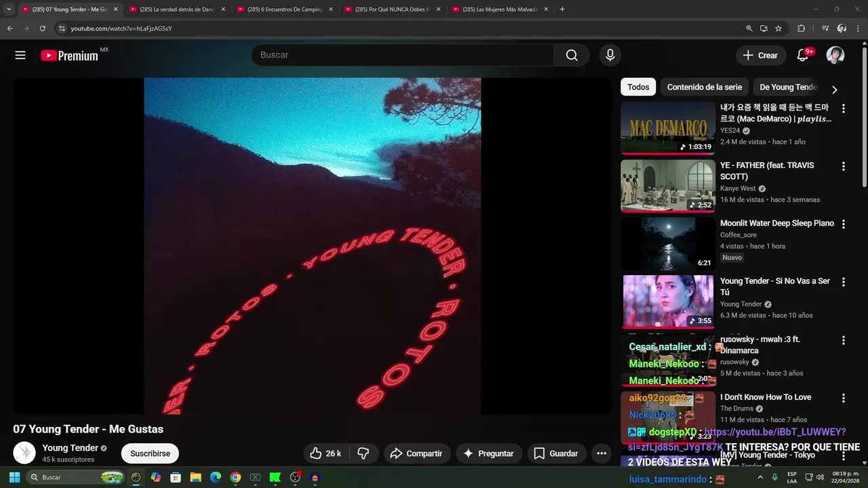This screenshot has width=868, height=488.
Task: Start voice search with microphone icon
Action: coord(610,56)
